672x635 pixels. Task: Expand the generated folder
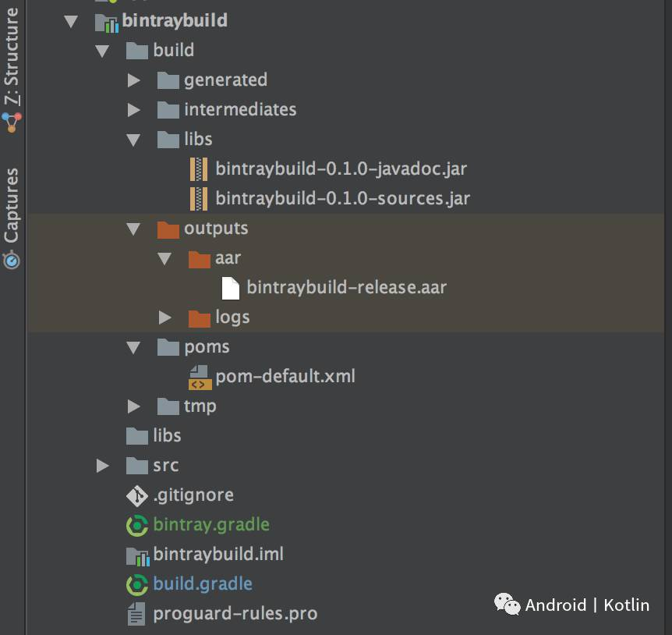coord(133,80)
